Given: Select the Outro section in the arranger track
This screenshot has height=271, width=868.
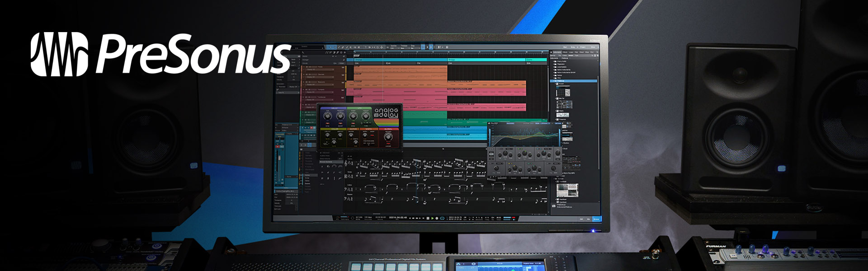Looking at the screenshot, I should [537, 60].
